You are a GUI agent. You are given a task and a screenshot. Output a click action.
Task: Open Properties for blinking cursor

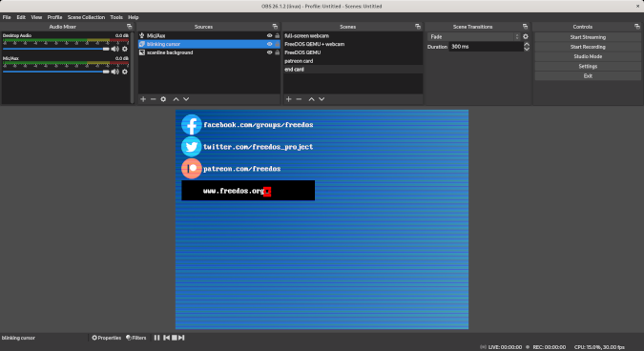(x=106, y=338)
